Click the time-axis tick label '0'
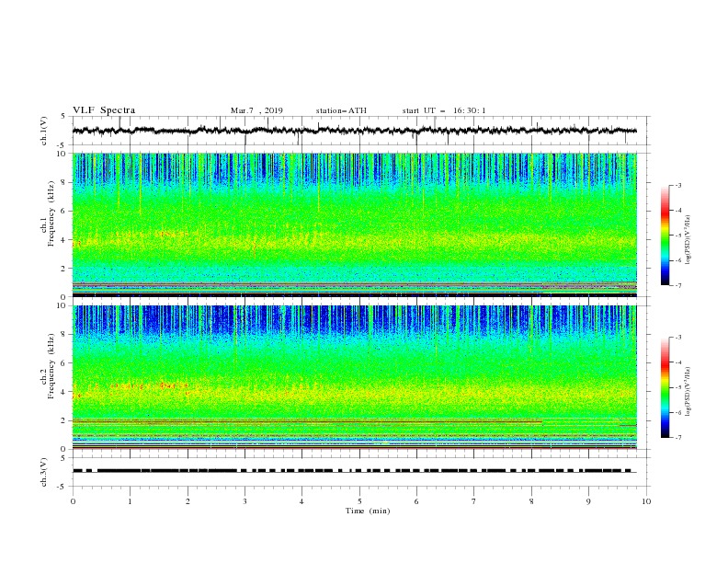The image size is (728, 563). [73, 501]
